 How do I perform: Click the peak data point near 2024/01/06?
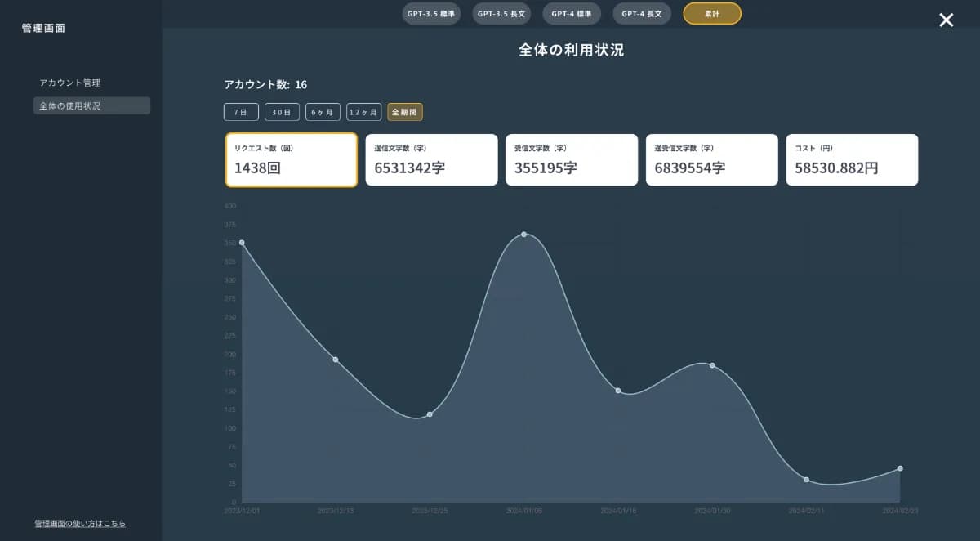point(524,235)
